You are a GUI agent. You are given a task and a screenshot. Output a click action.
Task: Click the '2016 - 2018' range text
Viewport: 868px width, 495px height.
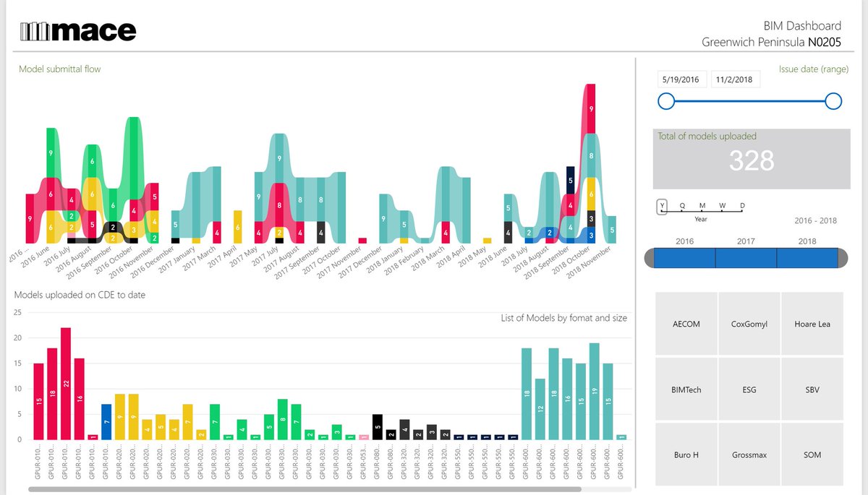pyautogui.click(x=815, y=220)
